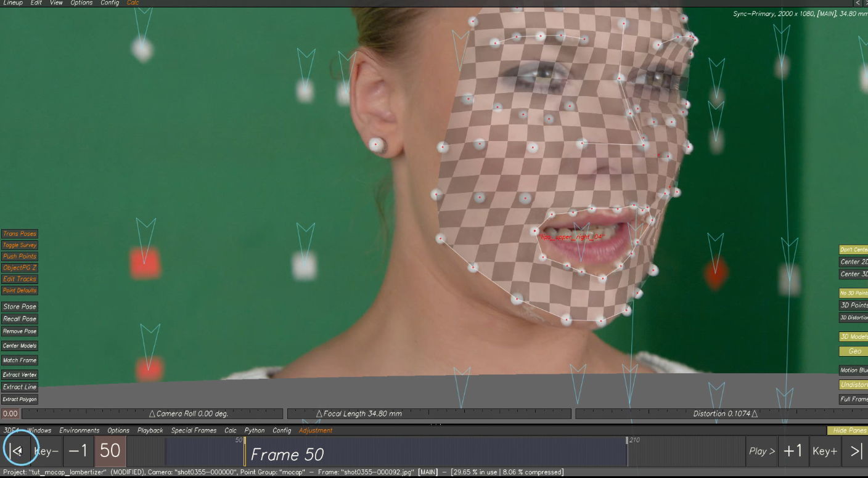Screen dimensions: 868x478
Task: Open the lower Calc menu
Action: 230,431
